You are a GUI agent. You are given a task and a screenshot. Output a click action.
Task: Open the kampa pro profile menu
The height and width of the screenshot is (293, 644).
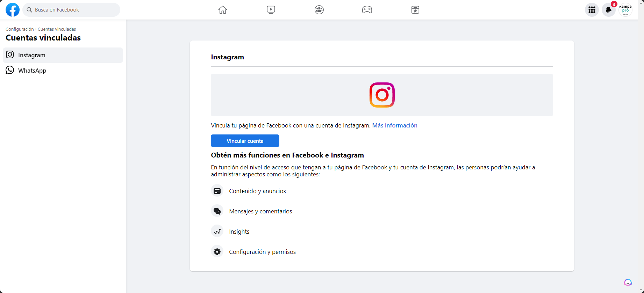coord(625,10)
